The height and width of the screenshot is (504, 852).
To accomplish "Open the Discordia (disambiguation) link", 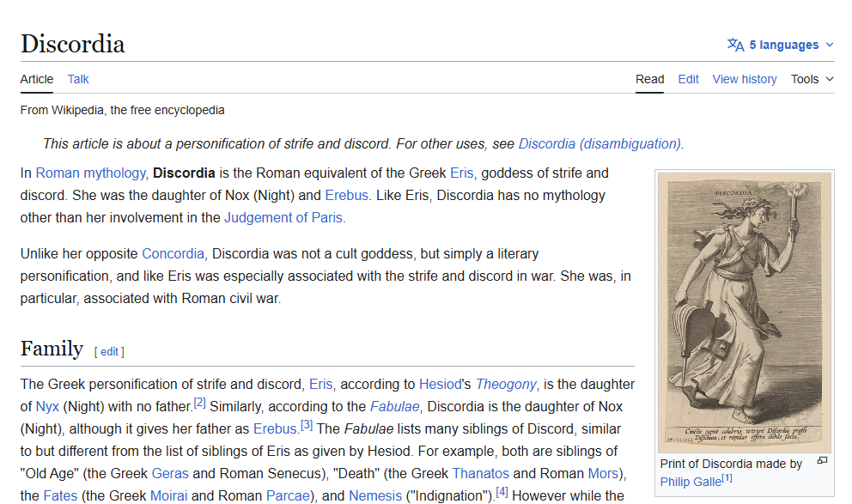I will (599, 143).
